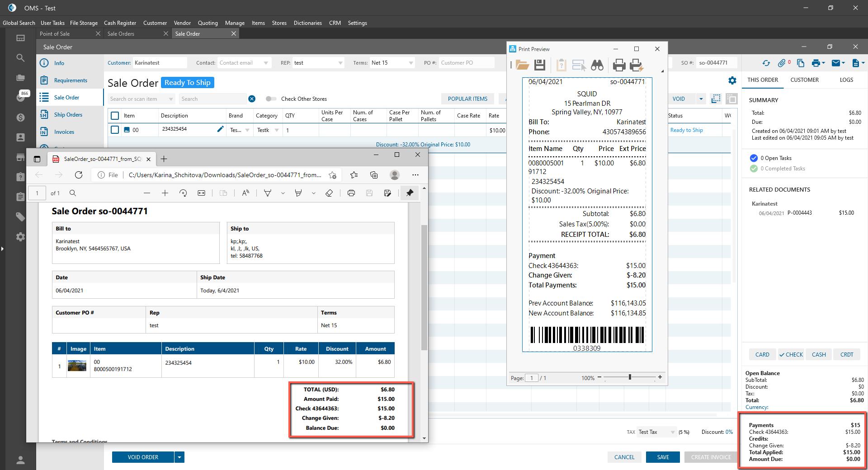Click the refresh icon beside the SO number
This screenshot has height=470, width=868.
[766, 63]
